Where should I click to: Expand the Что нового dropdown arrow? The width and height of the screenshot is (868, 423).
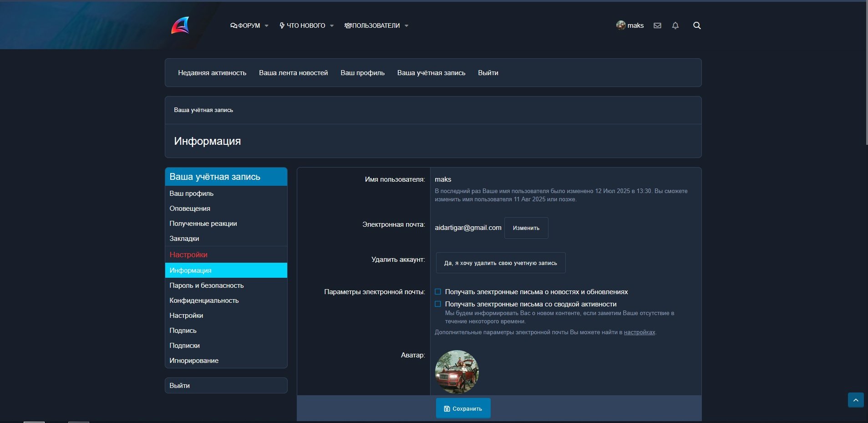pyautogui.click(x=332, y=26)
